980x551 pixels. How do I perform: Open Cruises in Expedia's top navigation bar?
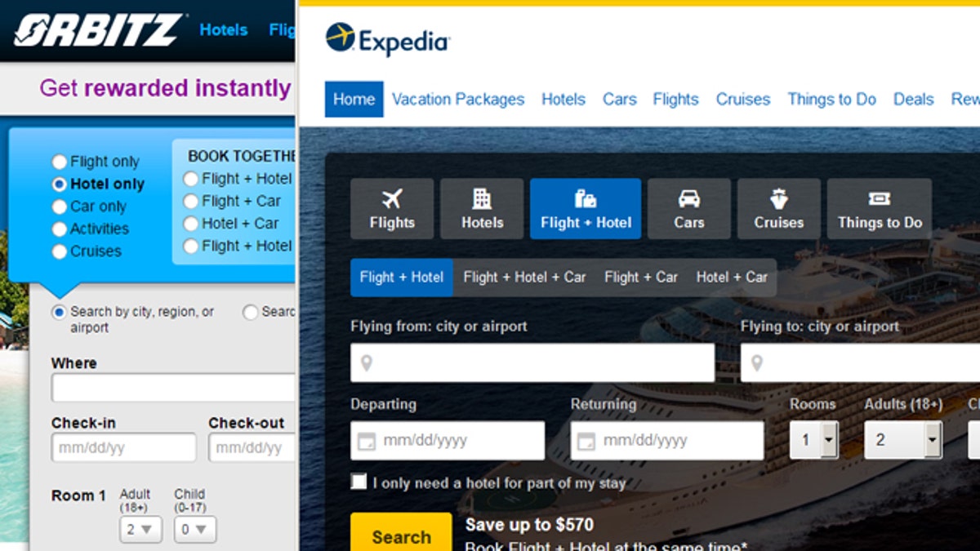[743, 100]
